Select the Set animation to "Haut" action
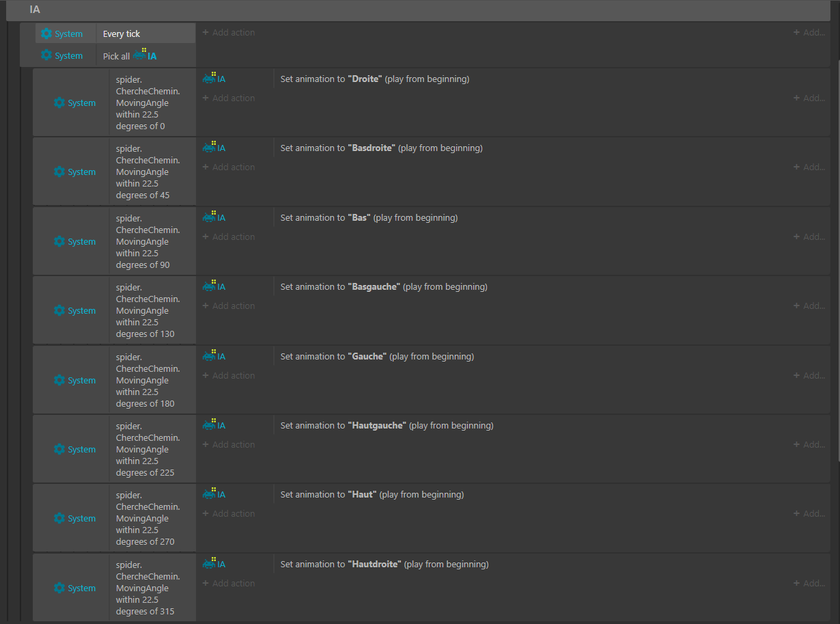840x624 pixels. tap(372, 494)
